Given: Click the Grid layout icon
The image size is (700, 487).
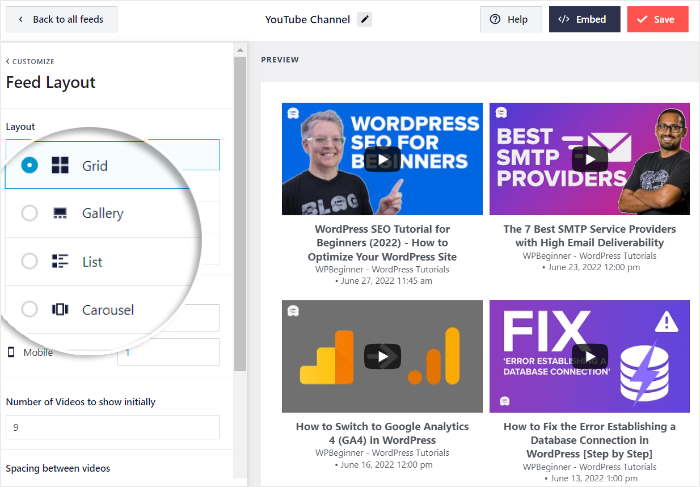Looking at the screenshot, I should coord(60,165).
